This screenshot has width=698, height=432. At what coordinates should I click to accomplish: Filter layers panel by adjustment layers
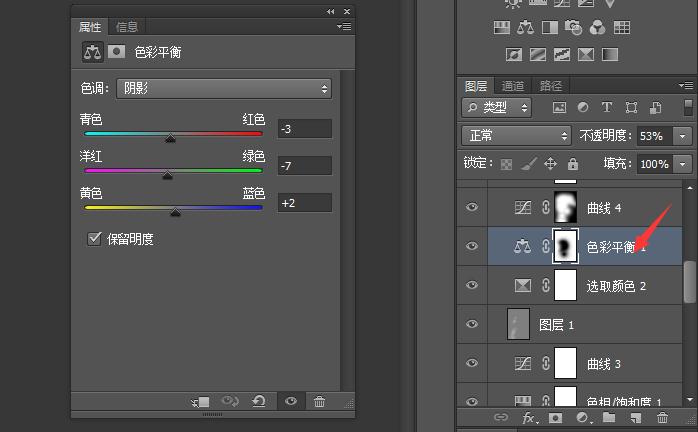(583, 107)
